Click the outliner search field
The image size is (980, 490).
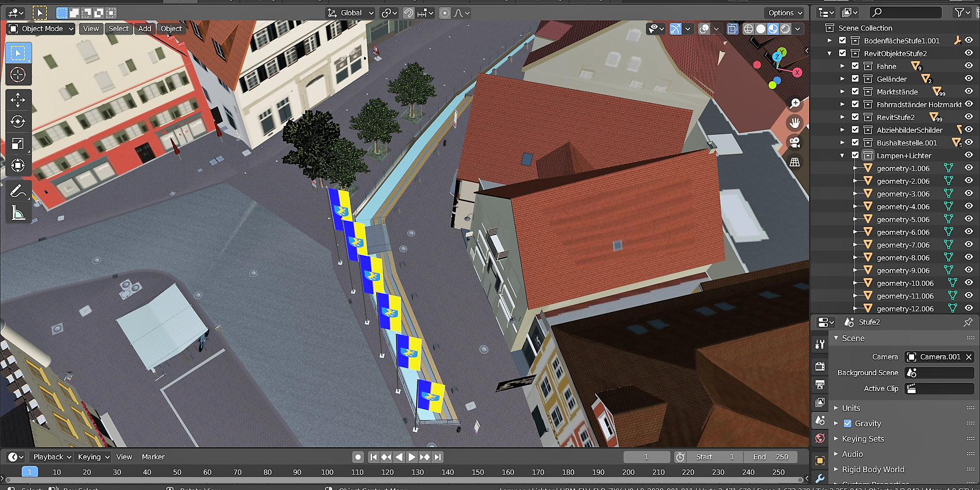point(906,12)
